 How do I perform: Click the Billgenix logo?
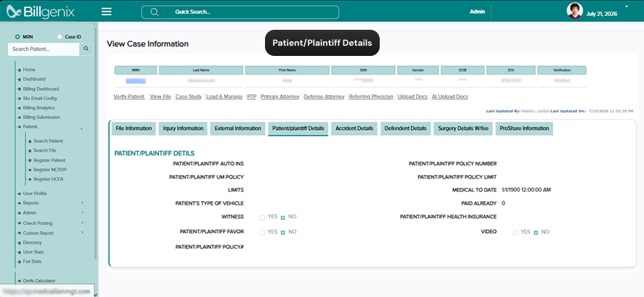pyautogui.click(x=40, y=12)
